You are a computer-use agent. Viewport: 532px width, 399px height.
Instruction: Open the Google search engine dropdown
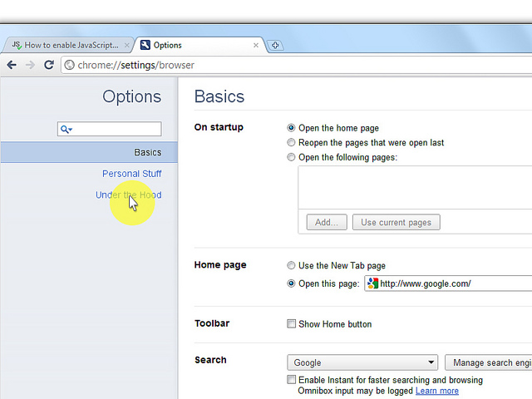coord(362,362)
